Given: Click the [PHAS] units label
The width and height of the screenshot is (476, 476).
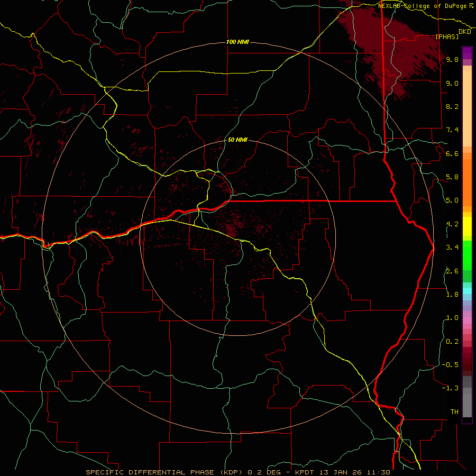Looking at the screenshot, I should (447, 36).
